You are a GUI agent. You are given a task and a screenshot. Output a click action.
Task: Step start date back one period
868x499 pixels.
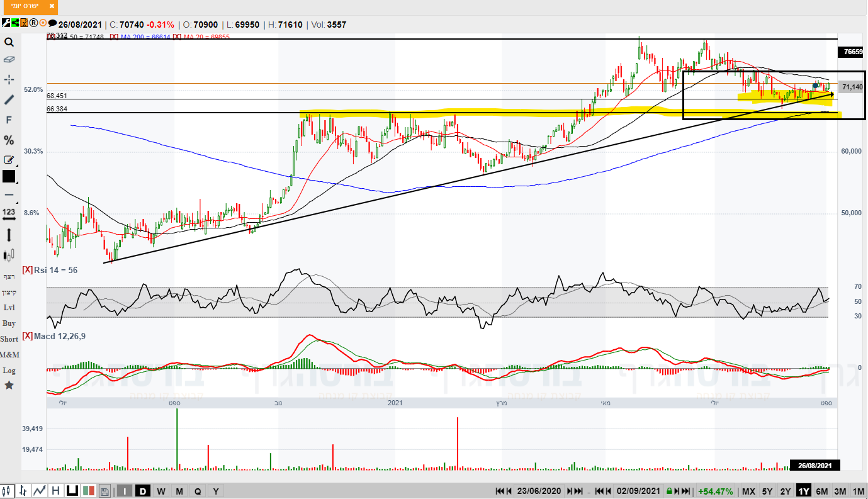[x=509, y=491]
